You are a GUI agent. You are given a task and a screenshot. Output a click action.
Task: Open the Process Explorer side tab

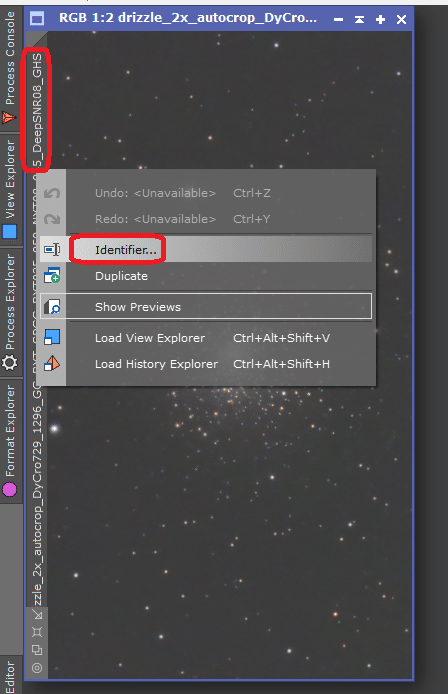(x=10, y=312)
